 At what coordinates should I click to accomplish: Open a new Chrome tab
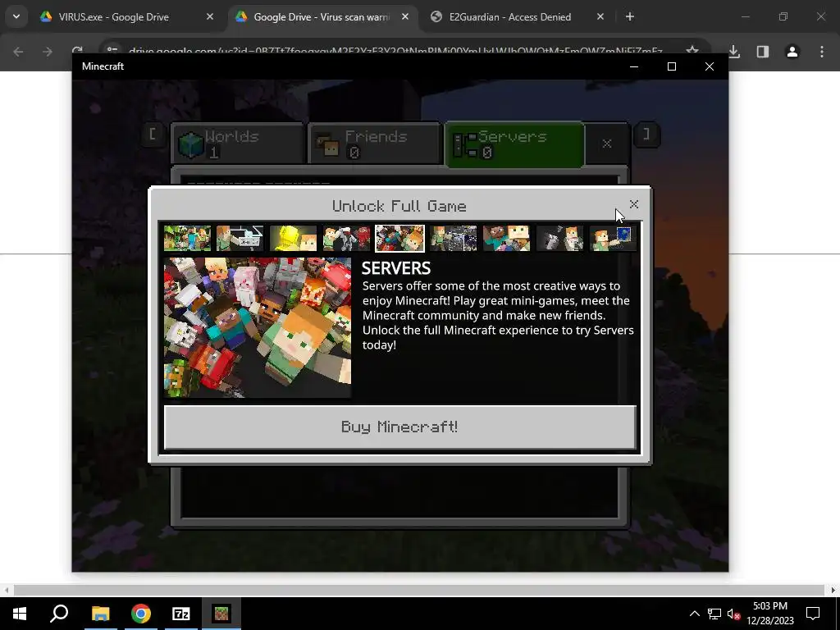630,16
